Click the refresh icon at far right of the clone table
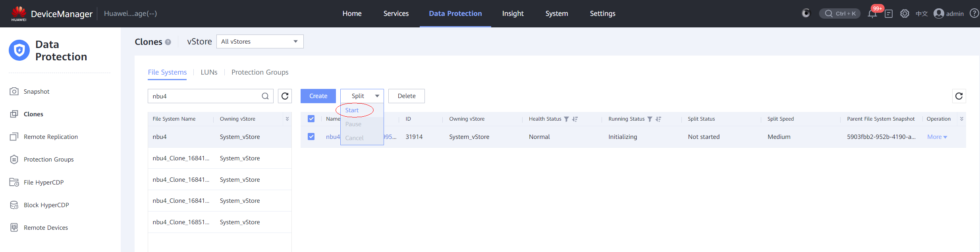The height and width of the screenshot is (252, 980). click(959, 96)
